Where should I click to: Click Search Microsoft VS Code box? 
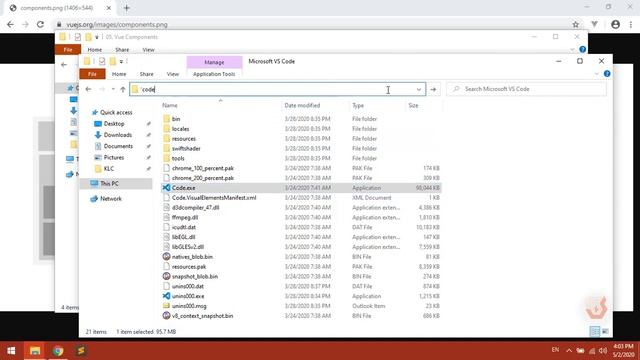coord(527,89)
